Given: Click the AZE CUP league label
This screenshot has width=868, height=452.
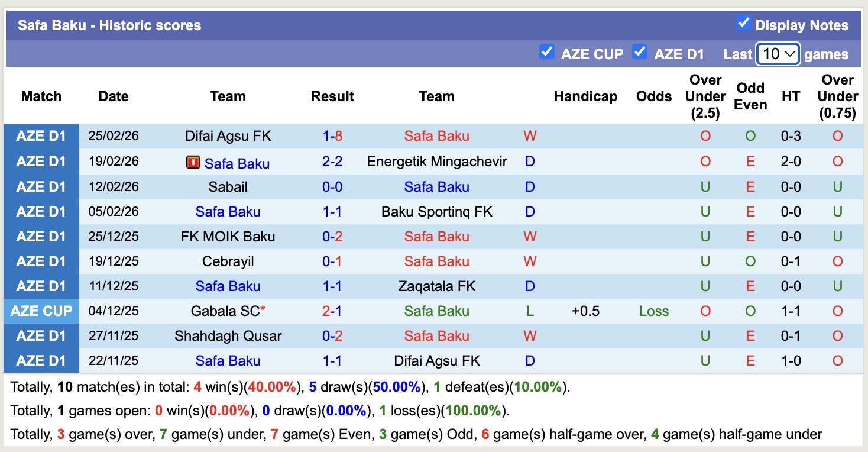Looking at the screenshot, I should (41, 311).
